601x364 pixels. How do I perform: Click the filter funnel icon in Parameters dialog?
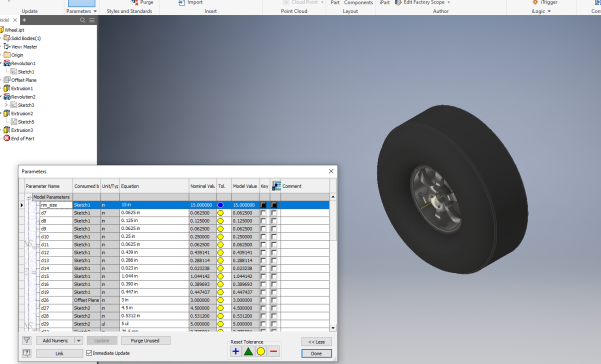point(26,340)
